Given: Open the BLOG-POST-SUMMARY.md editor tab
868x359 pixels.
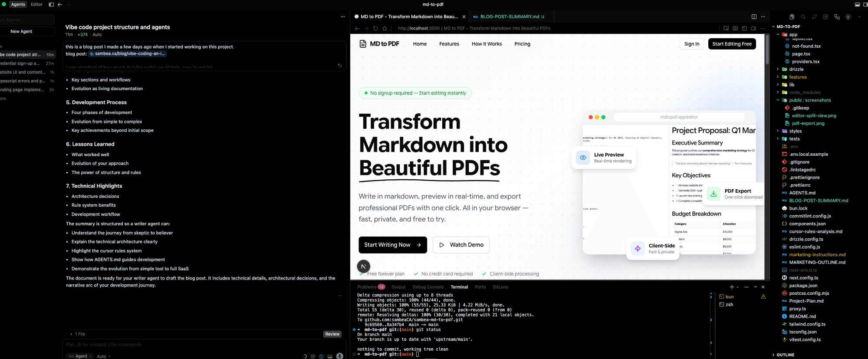Looking at the screenshot, I should [x=509, y=16].
